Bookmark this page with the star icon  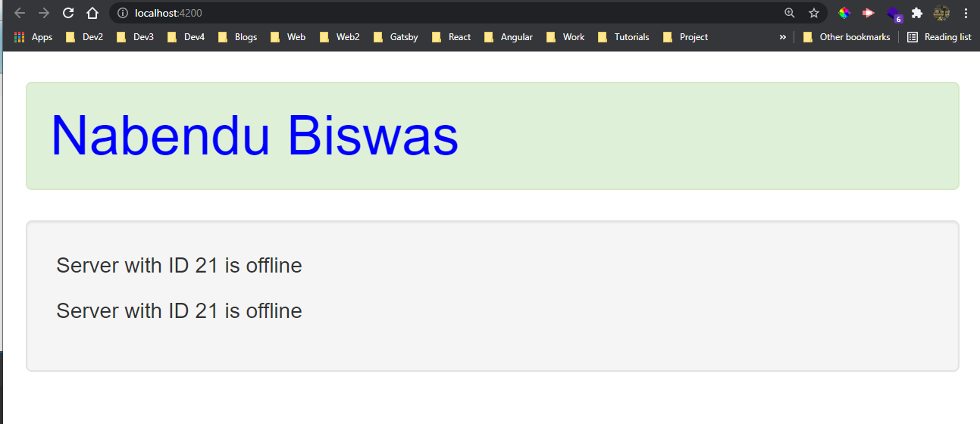click(814, 13)
